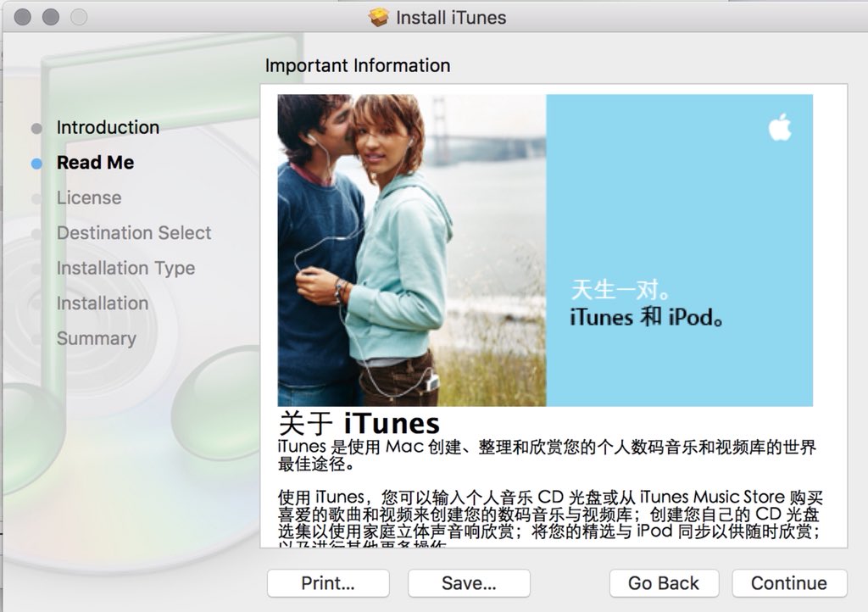Click the blue Read Me step bullet
Viewport: 868px width, 612px height.
click(x=36, y=164)
